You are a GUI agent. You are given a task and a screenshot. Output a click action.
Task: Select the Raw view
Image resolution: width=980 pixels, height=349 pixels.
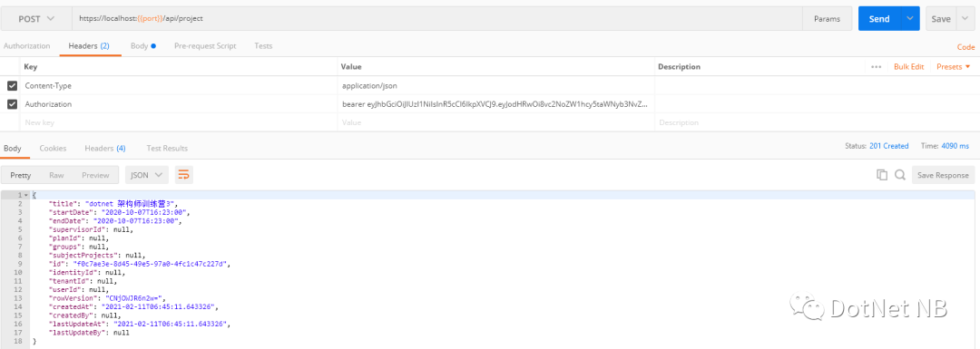56,176
